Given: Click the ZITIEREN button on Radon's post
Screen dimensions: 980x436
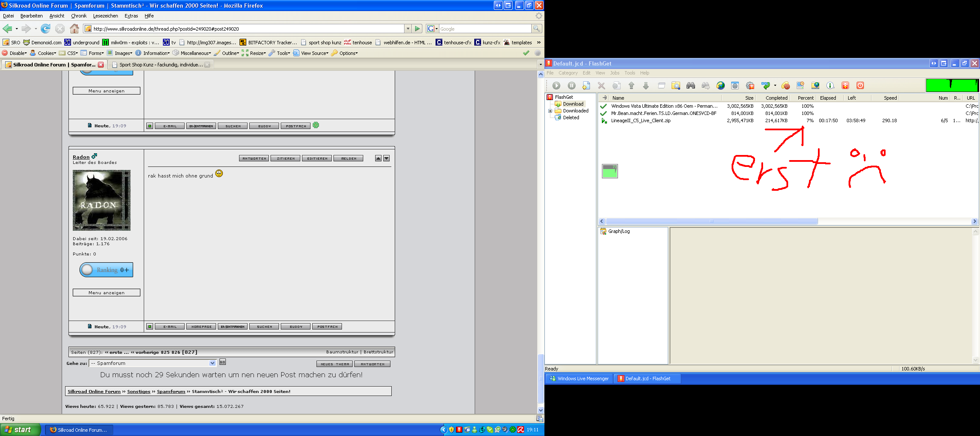Looking at the screenshot, I should (x=285, y=158).
